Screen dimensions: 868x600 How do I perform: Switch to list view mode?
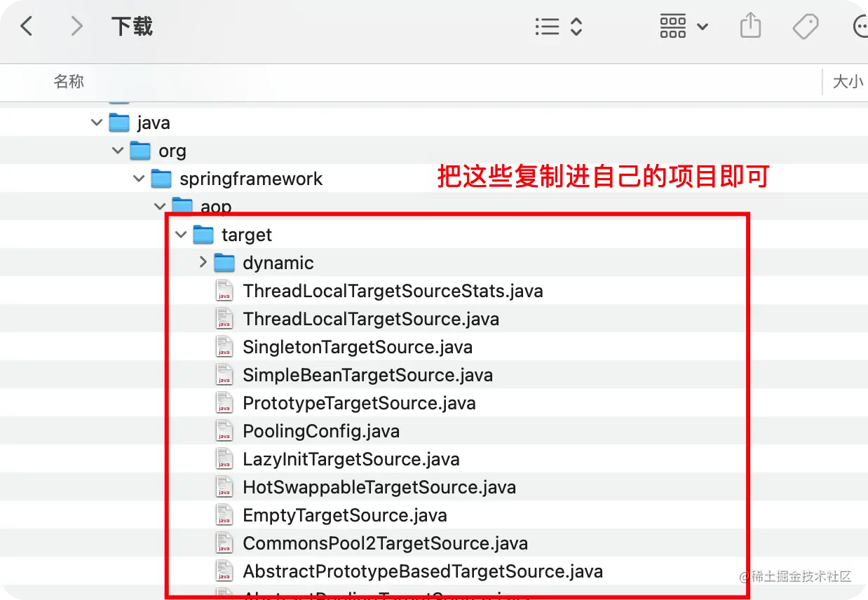(x=547, y=27)
